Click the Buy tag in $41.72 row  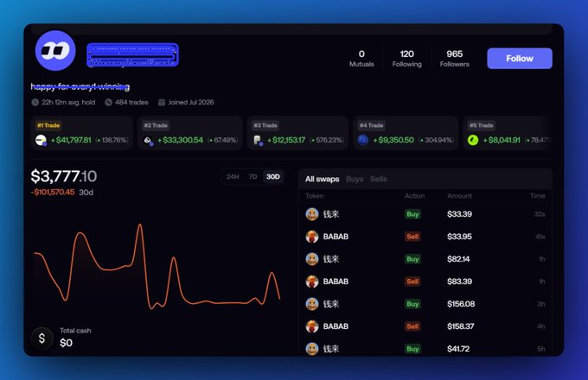[412, 349]
